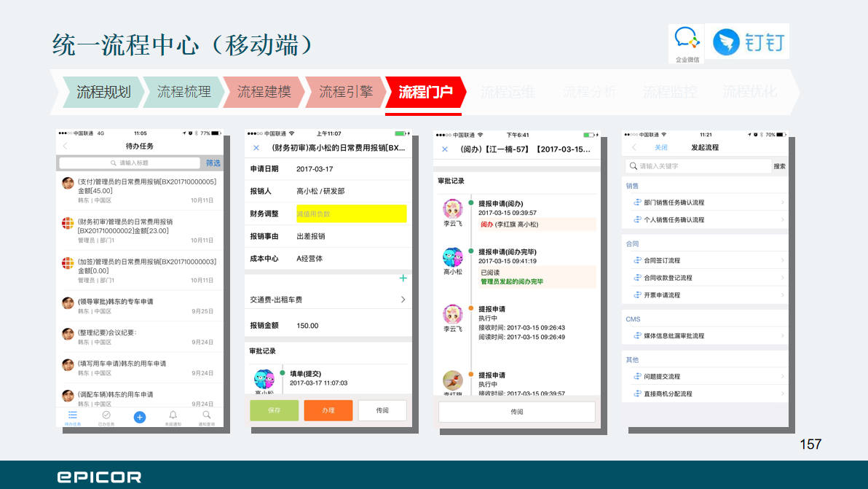This screenshot has width=868, height=489.
Task: Click the 请输入关键字 search field
Action: click(x=698, y=166)
